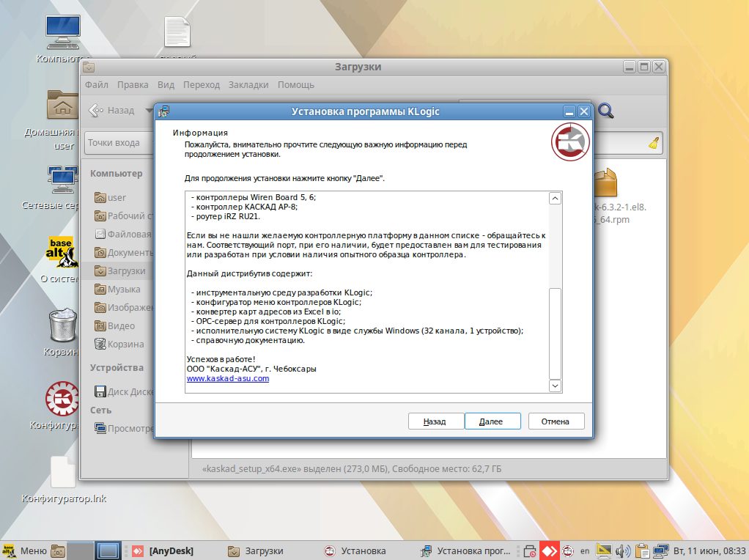Cancel installation with Отмена button
Viewport: 749px width, 560px height.
[555, 421]
